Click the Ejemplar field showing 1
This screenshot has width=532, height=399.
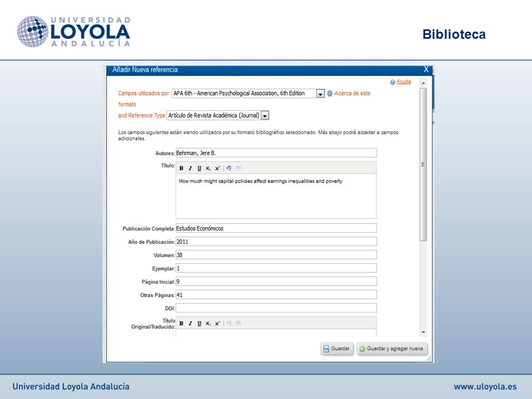[x=276, y=268]
